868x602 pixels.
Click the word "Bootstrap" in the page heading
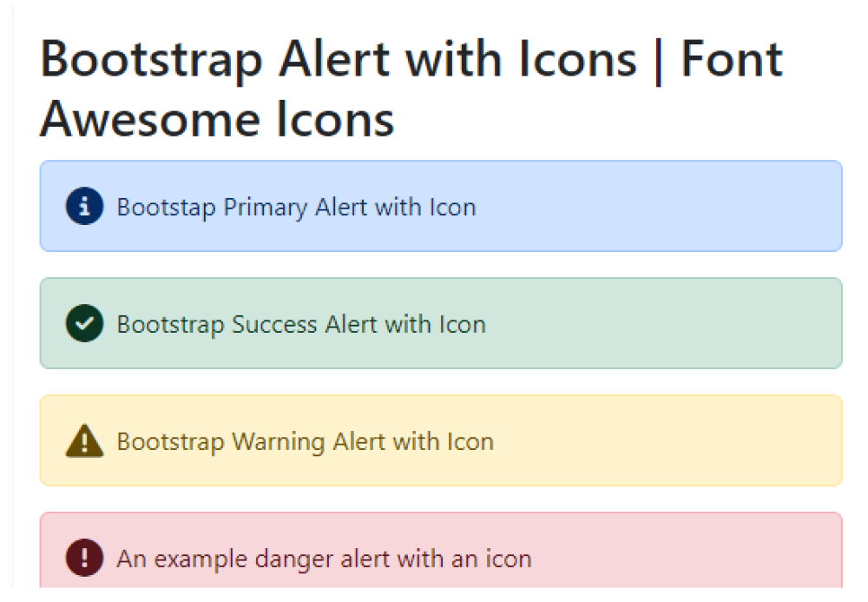point(151,61)
